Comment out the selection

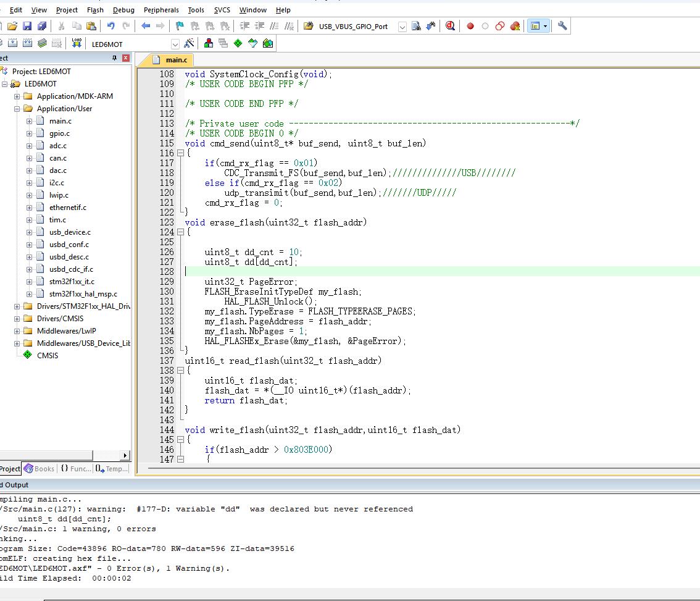[x=275, y=27]
